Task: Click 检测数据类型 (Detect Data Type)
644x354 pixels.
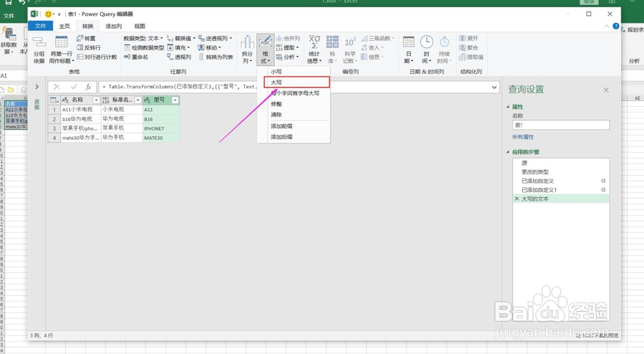Action: 144,48
